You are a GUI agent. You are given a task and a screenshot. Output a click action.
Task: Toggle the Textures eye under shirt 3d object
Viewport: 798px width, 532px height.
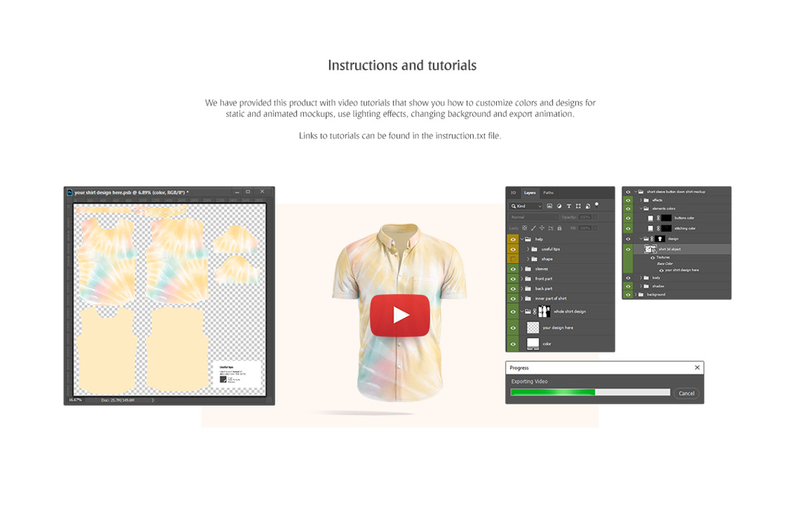652,258
